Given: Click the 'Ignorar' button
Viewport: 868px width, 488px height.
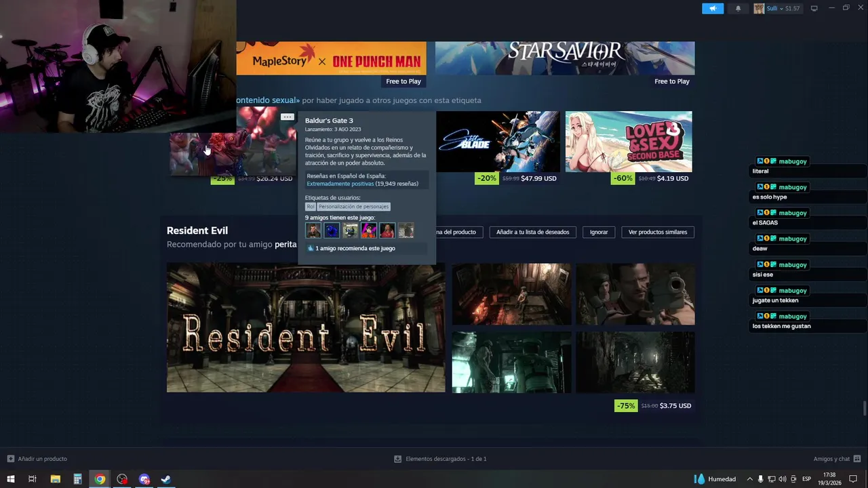Looking at the screenshot, I should pyautogui.click(x=599, y=232).
